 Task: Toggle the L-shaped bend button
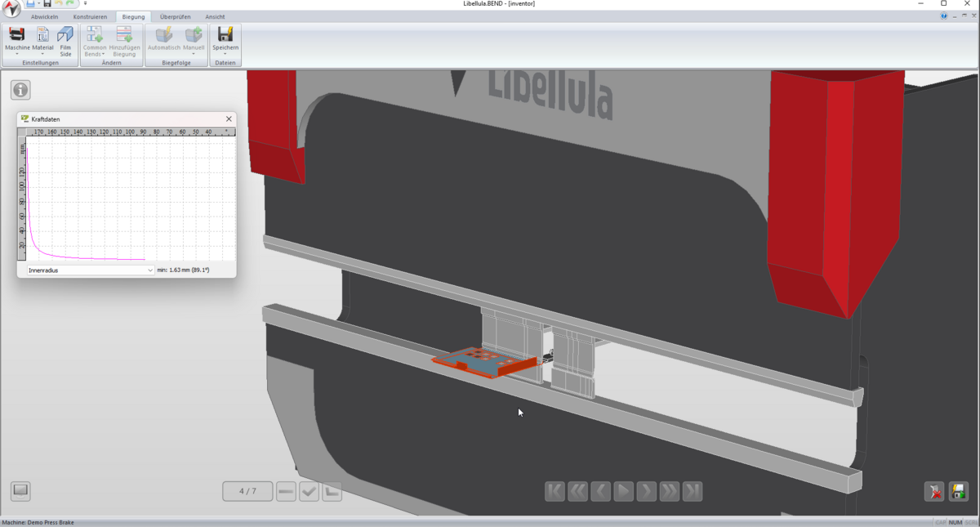click(x=332, y=491)
